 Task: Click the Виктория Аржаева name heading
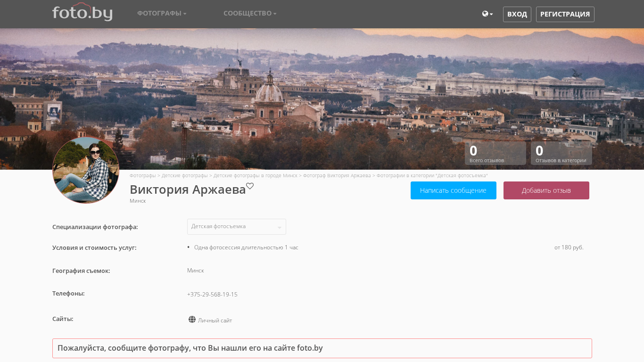tap(188, 189)
